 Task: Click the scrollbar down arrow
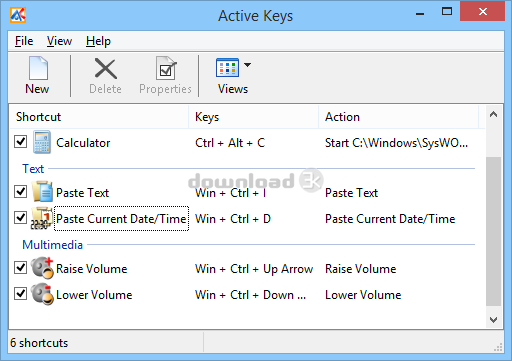(x=494, y=320)
